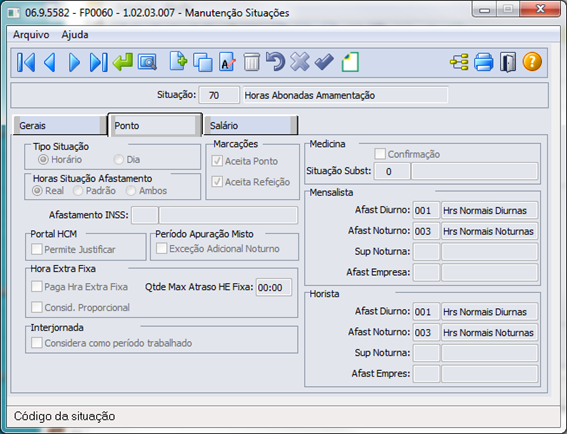
Task: Click Qtde Max Atraso HE Fixa field
Action: (x=274, y=288)
